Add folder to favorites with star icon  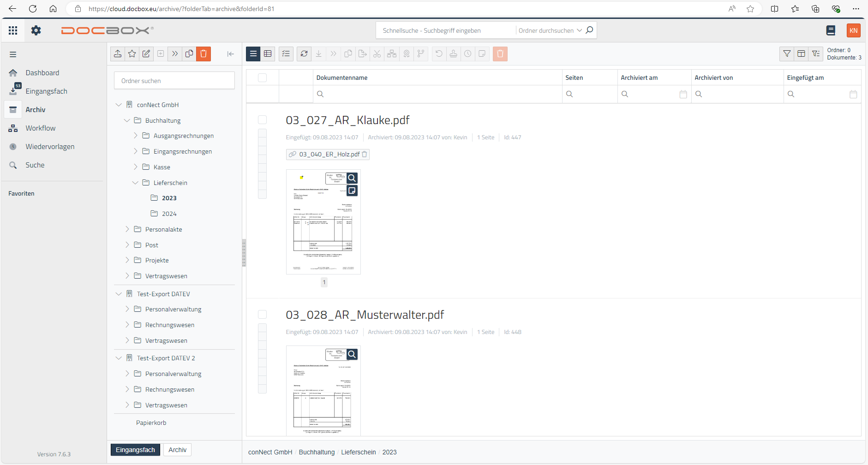coord(132,54)
